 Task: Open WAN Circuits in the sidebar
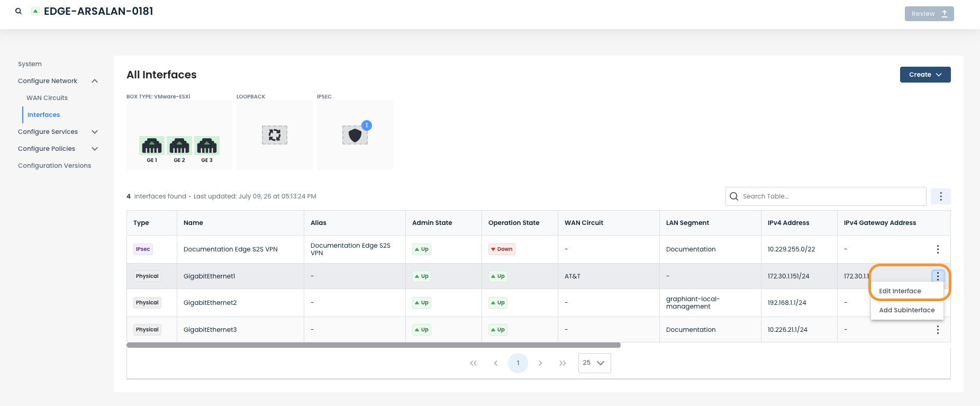[47, 98]
